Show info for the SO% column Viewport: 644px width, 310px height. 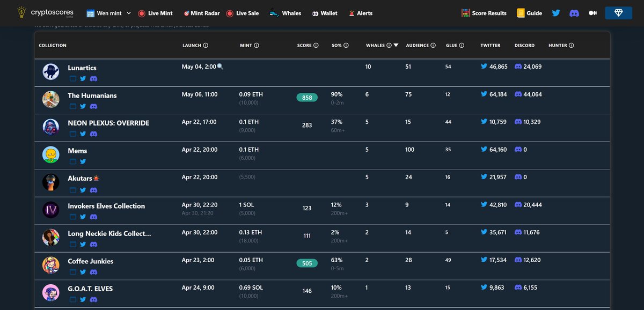346,46
